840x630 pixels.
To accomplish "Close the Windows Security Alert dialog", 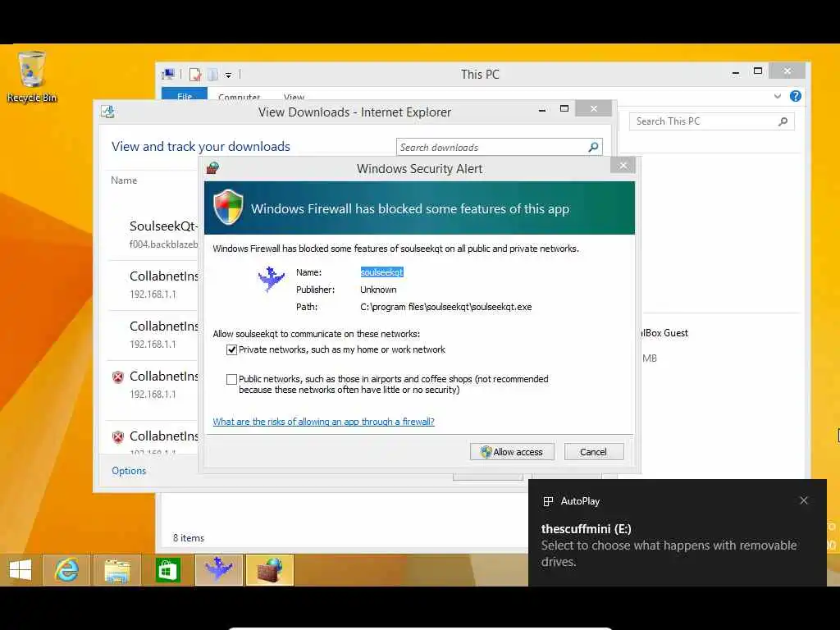I will (x=623, y=166).
